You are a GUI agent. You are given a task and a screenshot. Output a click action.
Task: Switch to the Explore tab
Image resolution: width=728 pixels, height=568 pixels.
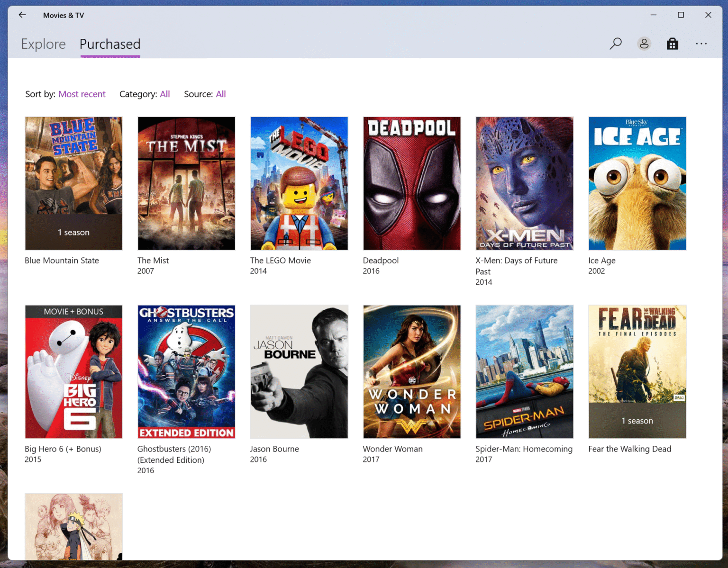[x=43, y=44]
